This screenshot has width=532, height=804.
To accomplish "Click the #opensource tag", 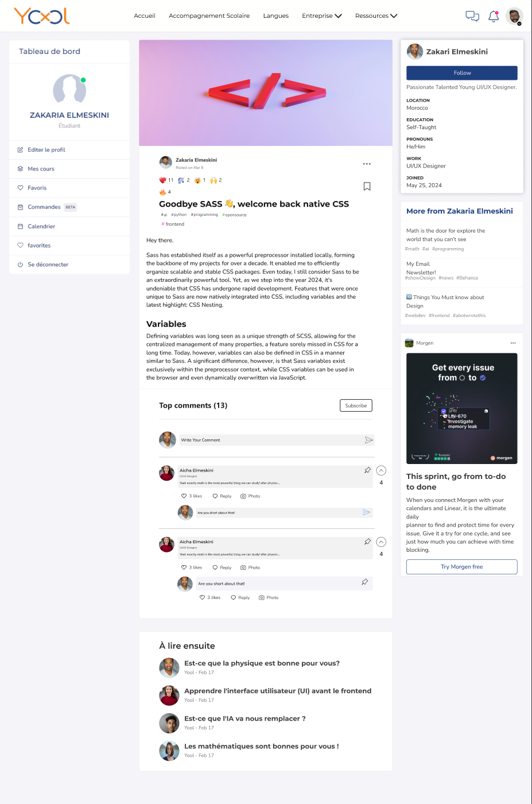I will click(x=234, y=215).
